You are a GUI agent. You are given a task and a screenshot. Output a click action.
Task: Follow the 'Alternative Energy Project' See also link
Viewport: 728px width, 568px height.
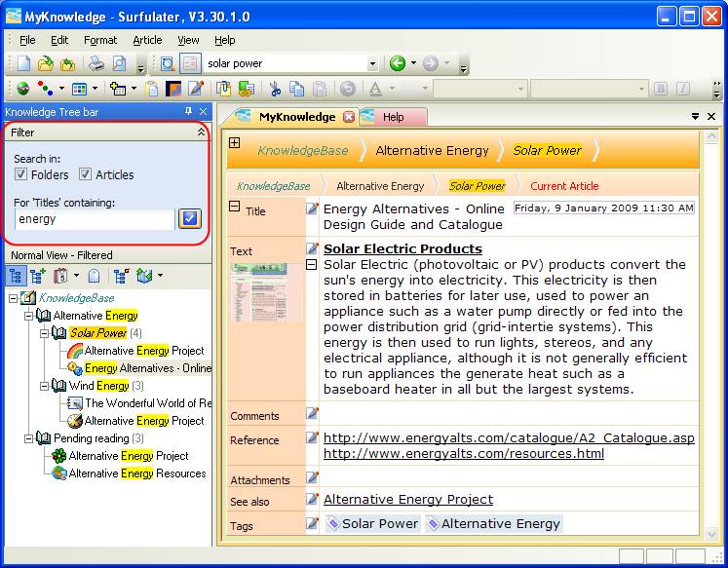tap(408, 500)
